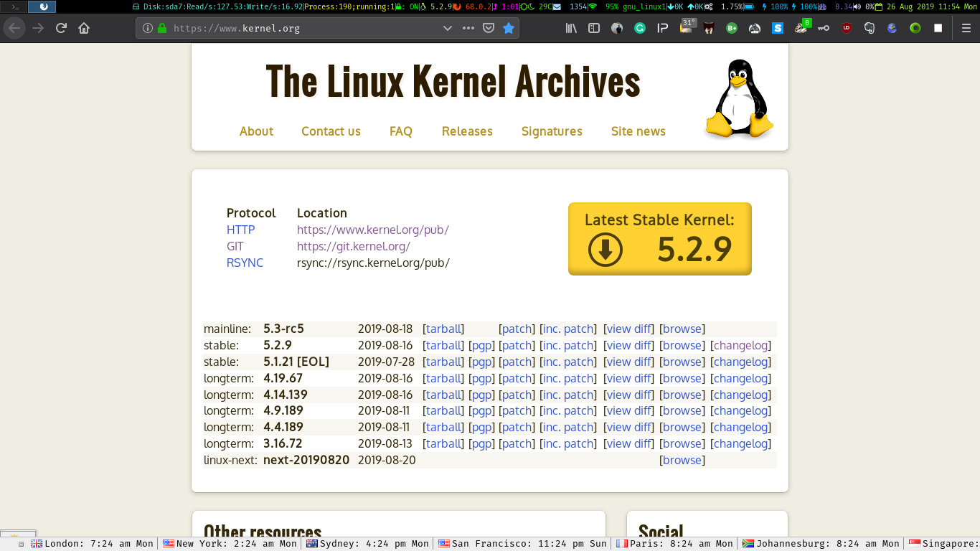Open the uBlock Origin extension icon

847,28
